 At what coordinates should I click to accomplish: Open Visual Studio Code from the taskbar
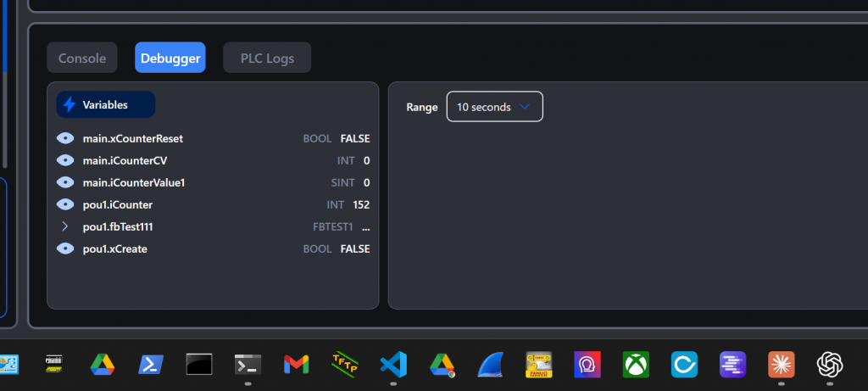[392, 364]
